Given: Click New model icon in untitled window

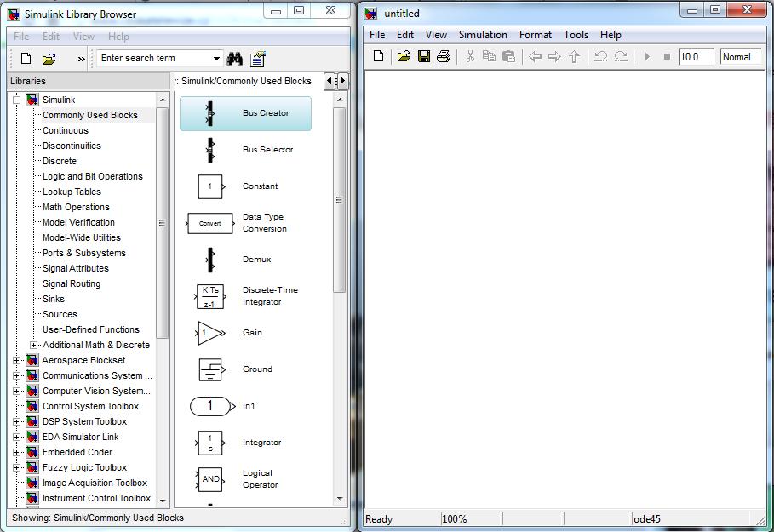Looking at the screenshot, I should point(379,56).
